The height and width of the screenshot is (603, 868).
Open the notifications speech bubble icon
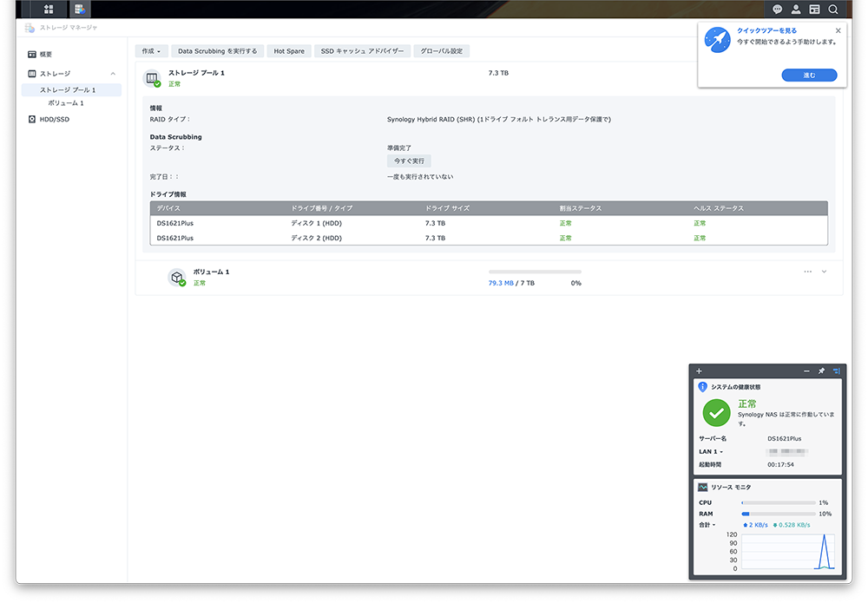click(x=778, y=10)
